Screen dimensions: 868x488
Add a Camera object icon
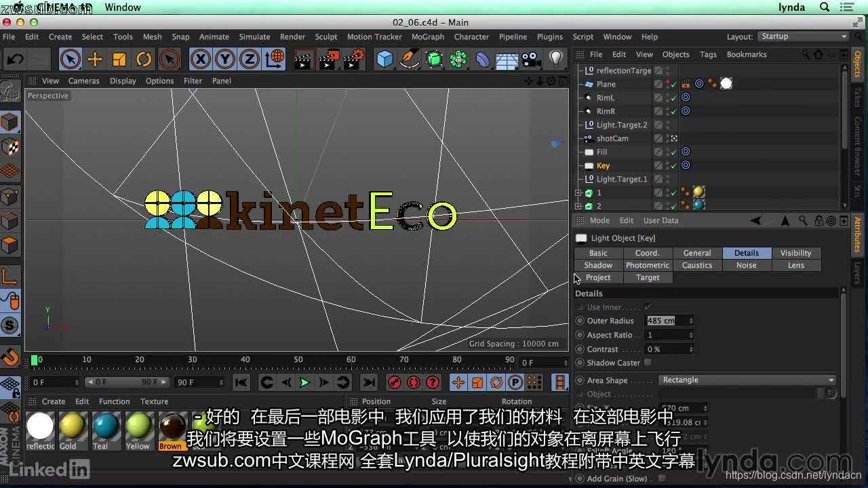coord(531,60)
